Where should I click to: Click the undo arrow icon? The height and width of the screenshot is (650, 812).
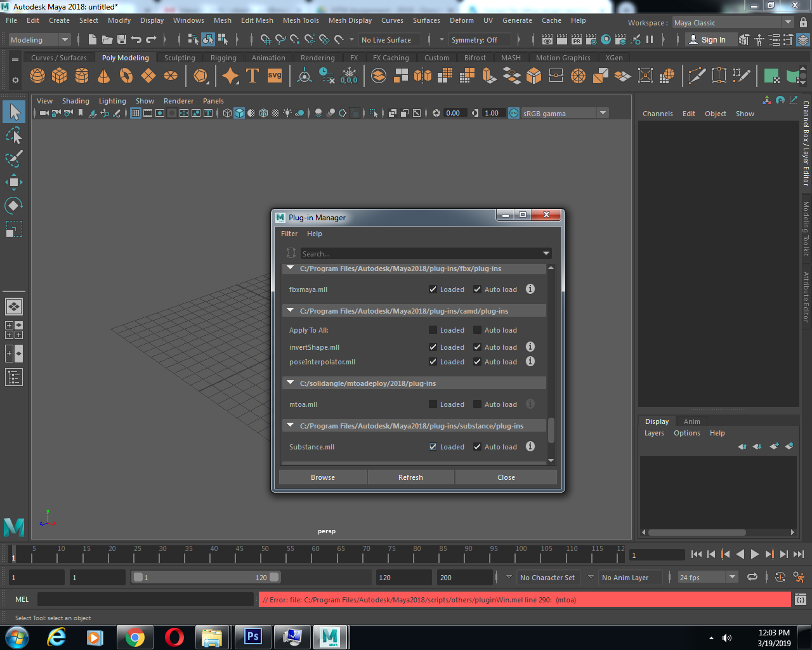(x=136, y=39)
